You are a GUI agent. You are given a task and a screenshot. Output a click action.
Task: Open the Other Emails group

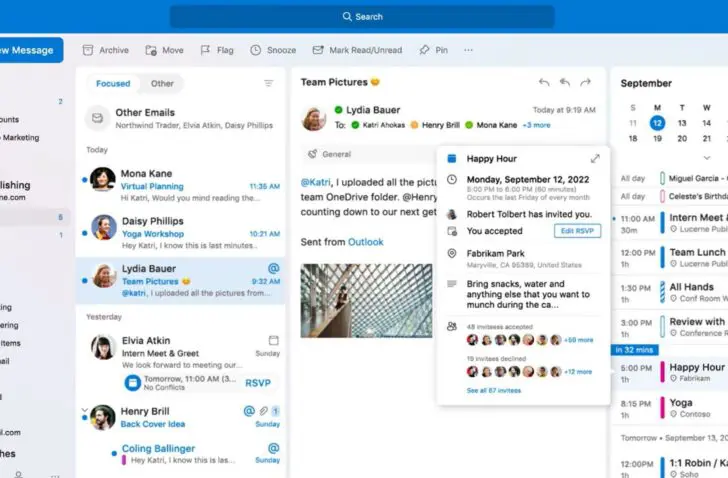pyautogui.click(x=180, y=118)
